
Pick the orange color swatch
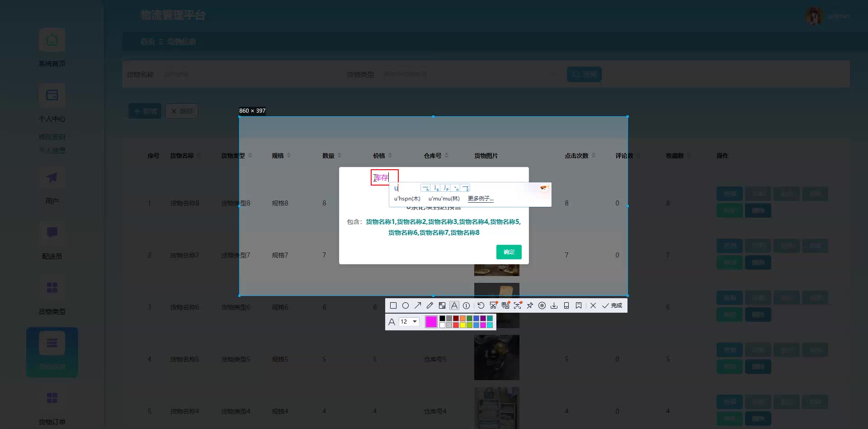coord(462,319)
